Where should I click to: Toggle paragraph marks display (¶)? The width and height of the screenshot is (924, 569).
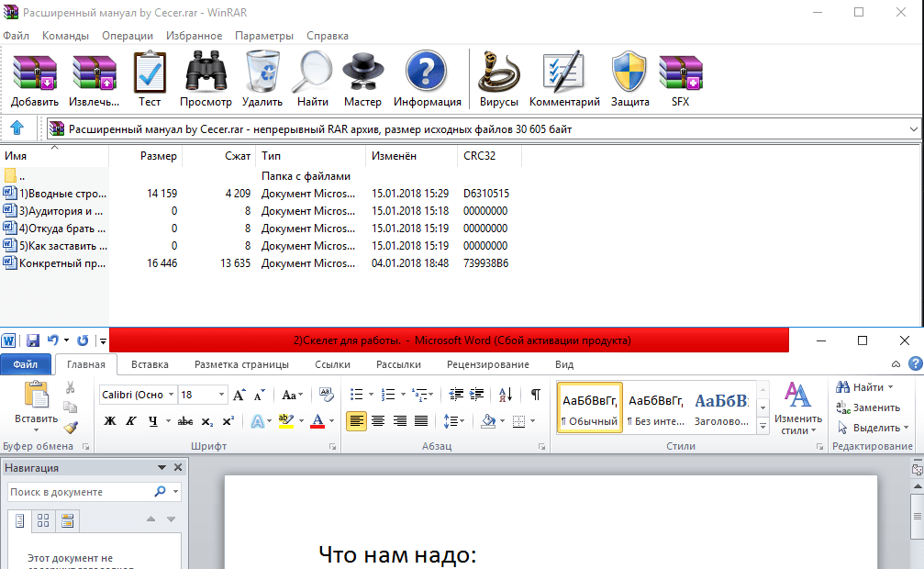tap(535, 395)
